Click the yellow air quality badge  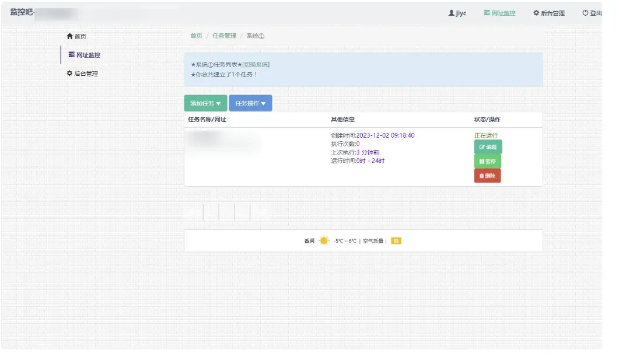point(396,241)
